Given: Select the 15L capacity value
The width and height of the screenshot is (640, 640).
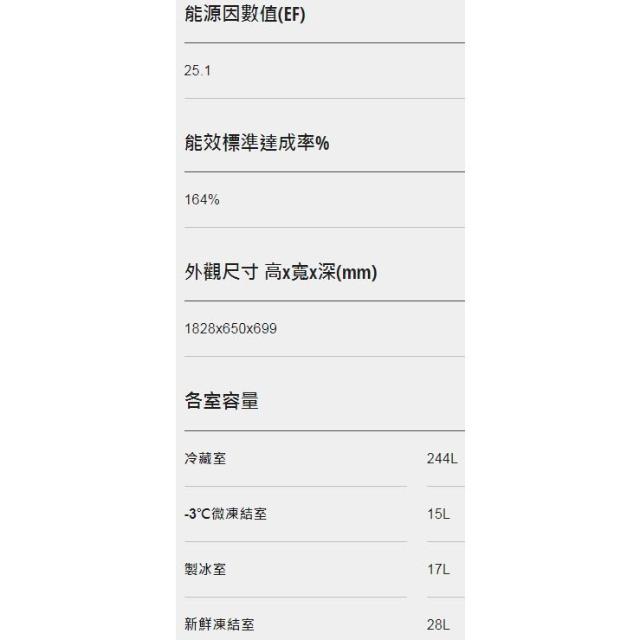Looking at the screenshot, I should tap(438, 514).
